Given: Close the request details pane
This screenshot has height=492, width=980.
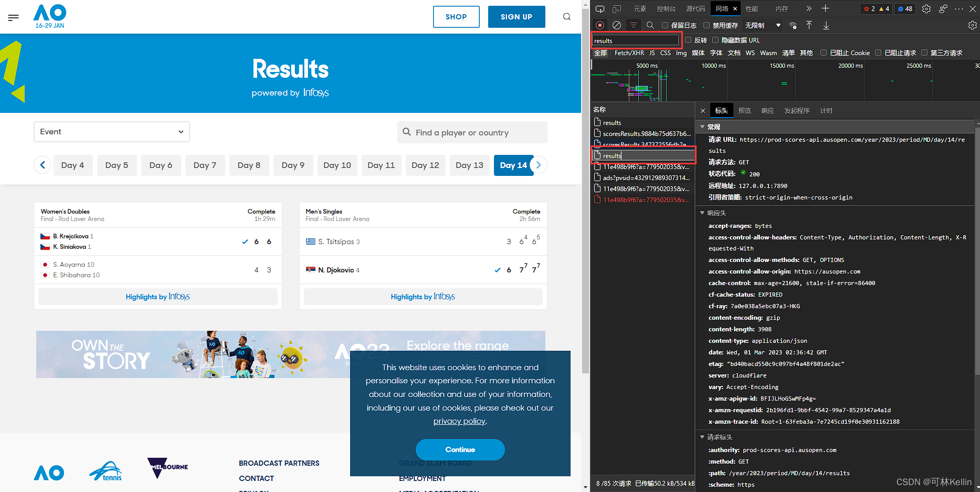Looking at the screenshot, I should point(703,111).
